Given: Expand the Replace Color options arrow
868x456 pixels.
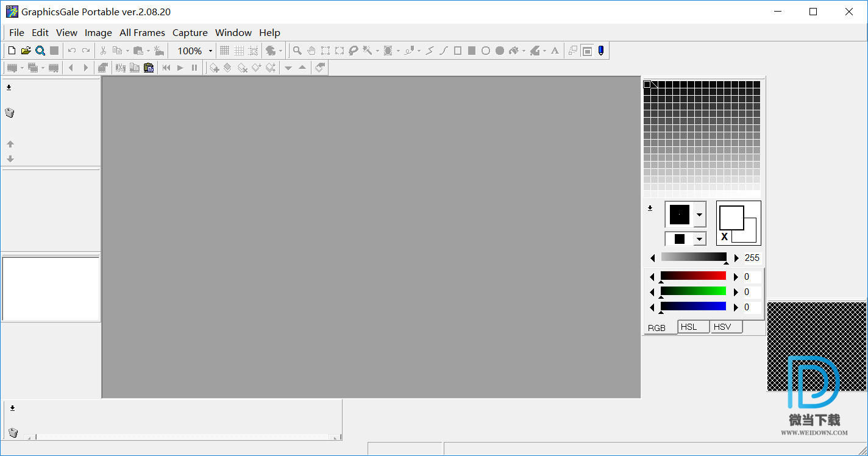Looking at the screenshot, I should click(544, 51).
